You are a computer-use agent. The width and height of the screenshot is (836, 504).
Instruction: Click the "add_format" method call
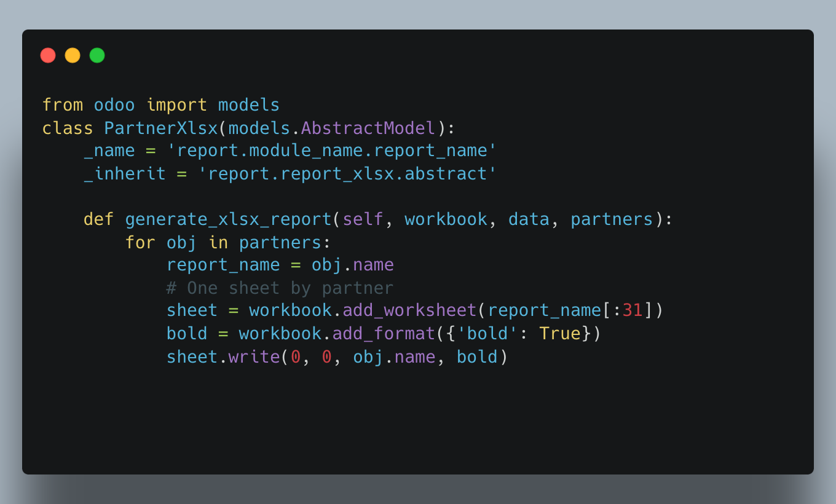[384, 333]
